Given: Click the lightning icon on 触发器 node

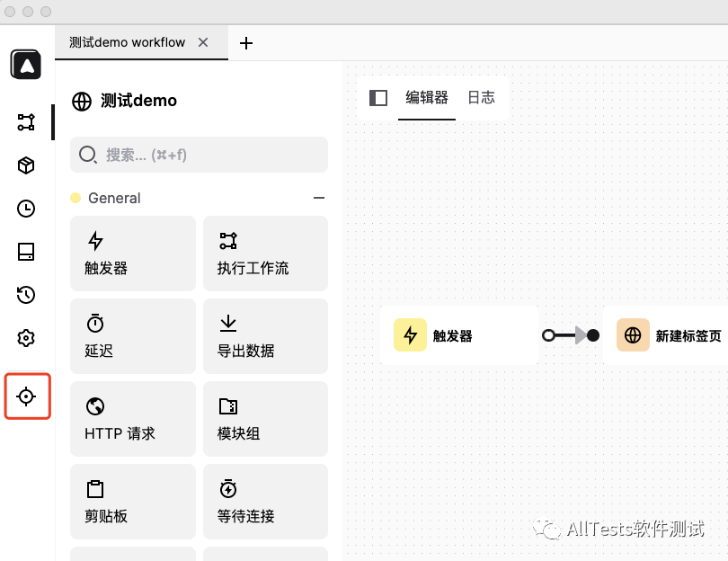Looking at the screenshot, I should (x=411, y=334).
